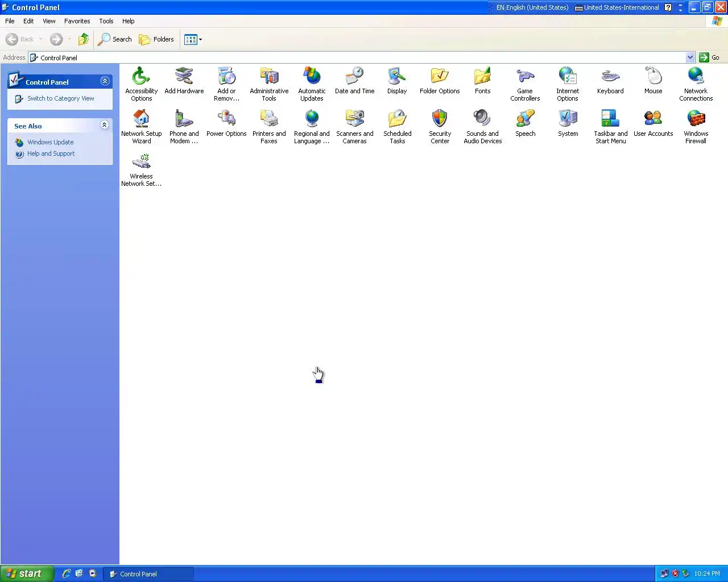The image size is (728, 582).
Task: Open Security Center
Action: coord(440,126)
